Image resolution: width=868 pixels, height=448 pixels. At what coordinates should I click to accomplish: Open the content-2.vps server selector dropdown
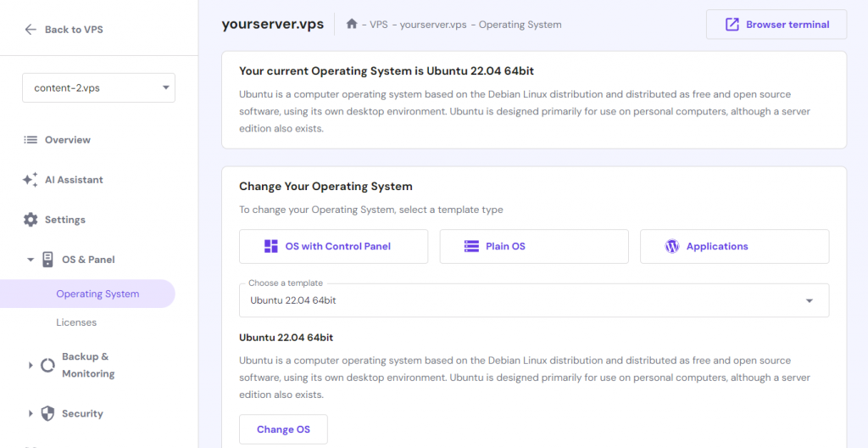(x=98, y=88)
